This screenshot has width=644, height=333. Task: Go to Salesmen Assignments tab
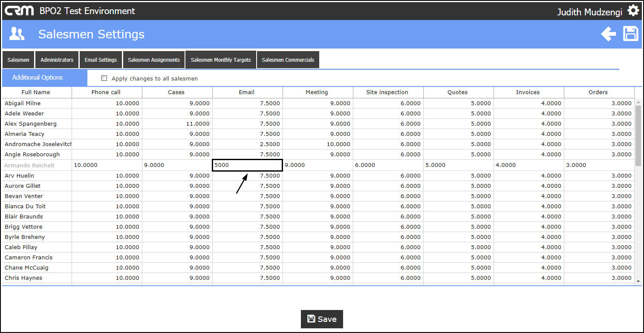pos(154,60)
